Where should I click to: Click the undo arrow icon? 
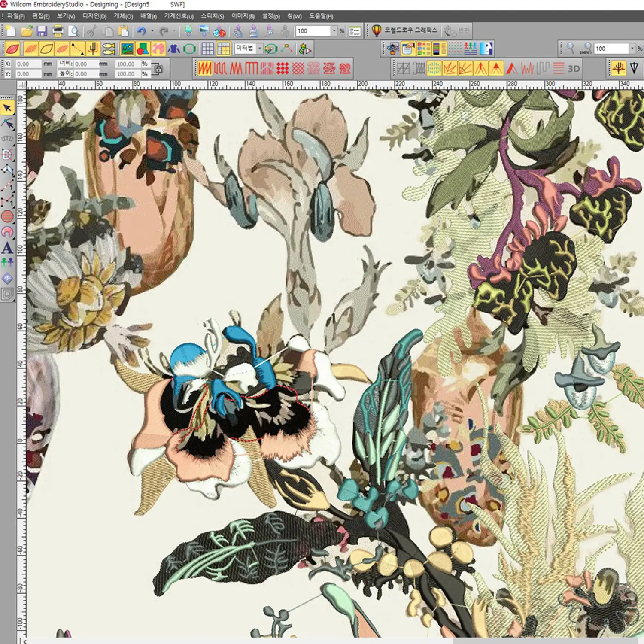click(x=141, y=31)
